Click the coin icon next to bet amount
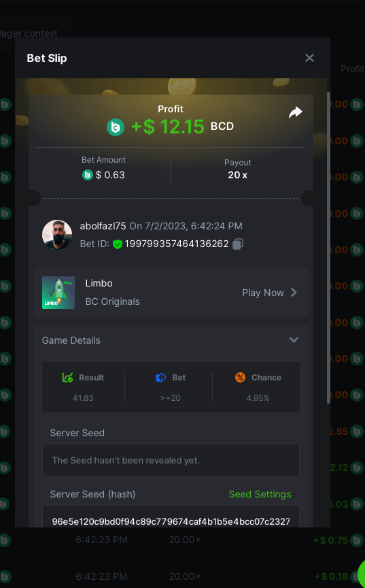The width and height of the screenshot is (365, 588). 88,175
